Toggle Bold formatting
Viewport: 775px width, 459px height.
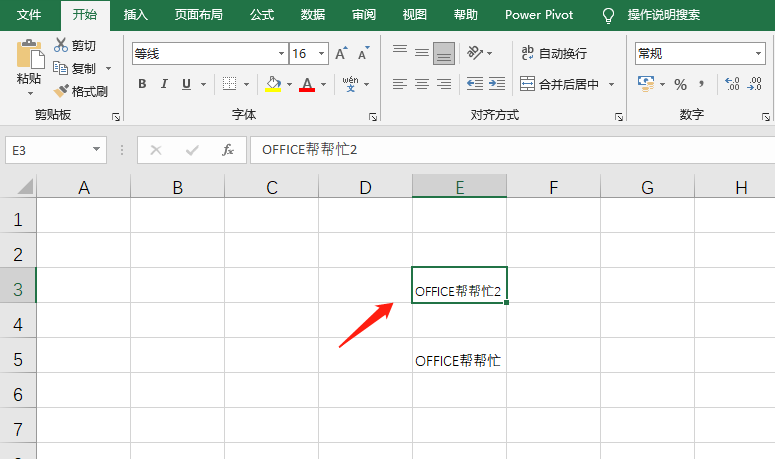click(142, 84)
